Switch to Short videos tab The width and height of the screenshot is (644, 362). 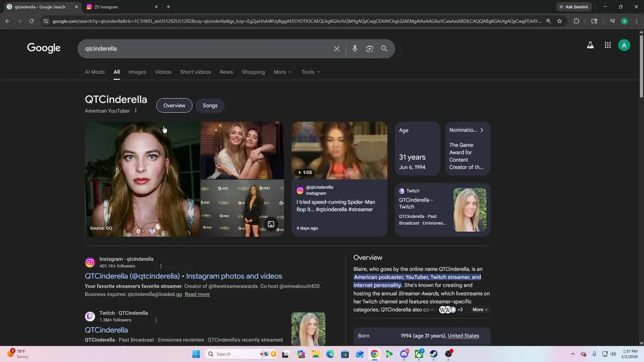click(195, 72)
